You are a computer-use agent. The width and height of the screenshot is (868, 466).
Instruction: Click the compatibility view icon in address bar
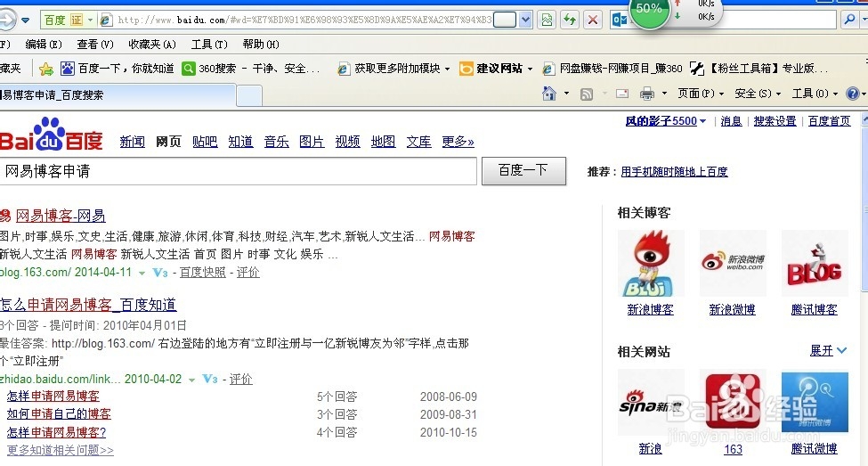click(547, 20)
